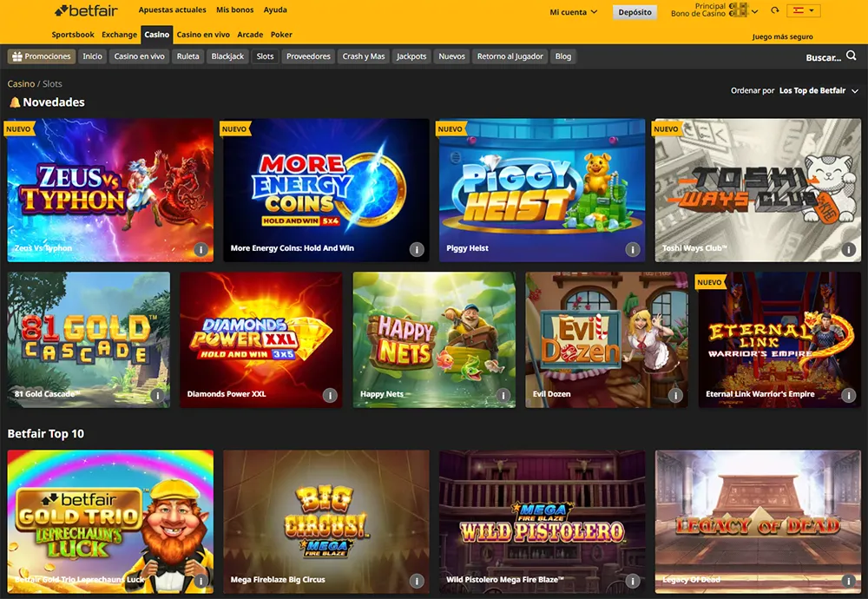Switch to Sportsbook tab
This screenshot has width=868, height=599.
tap(73, 35)
